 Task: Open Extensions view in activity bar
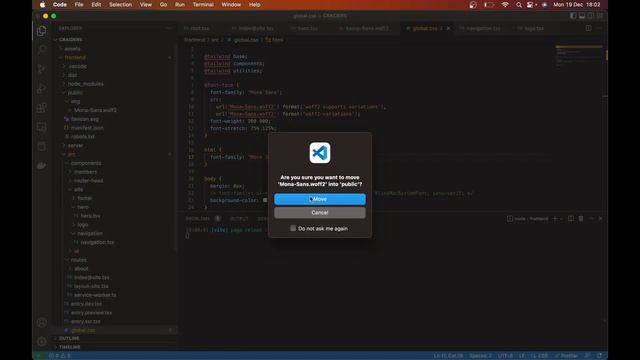pyautogui.click(x=42, y=108)
